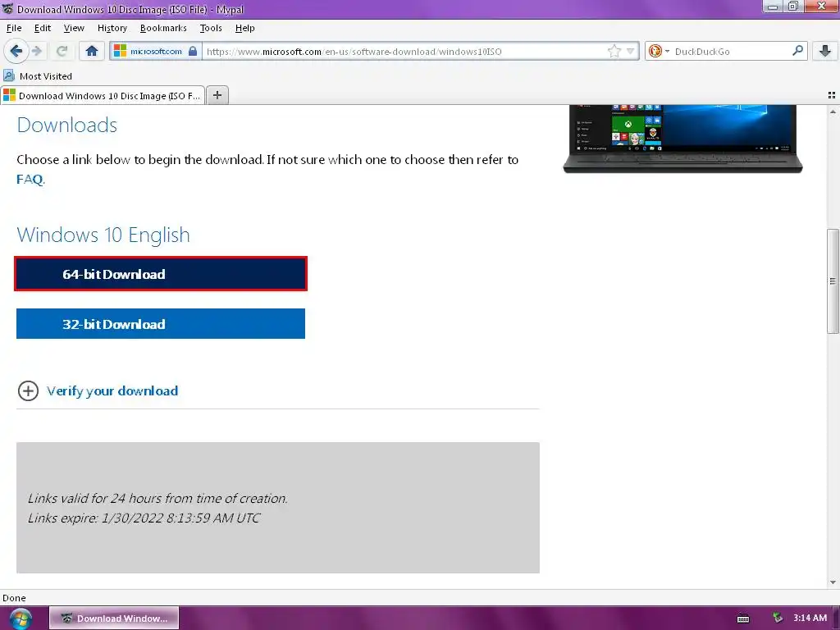Open the downloads arrow toolbar button
The image size is (840, 630).
[825, 52]
